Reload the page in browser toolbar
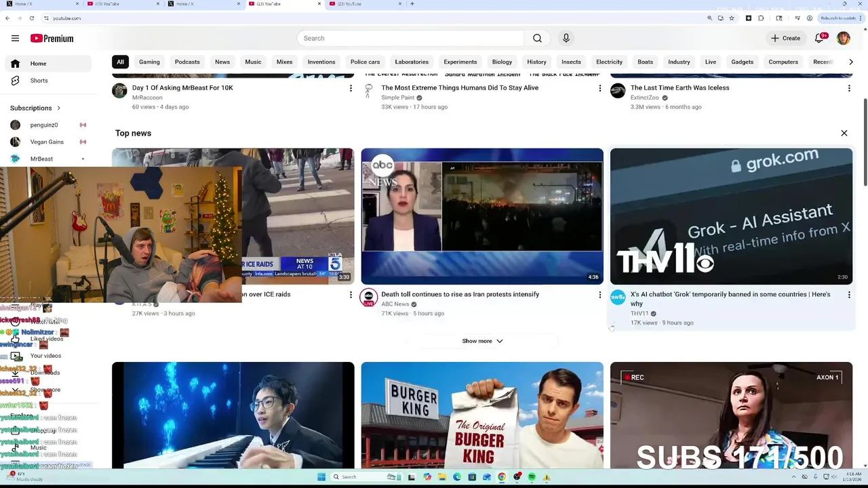This screenshot has width=868, height=488. (31, 18)
